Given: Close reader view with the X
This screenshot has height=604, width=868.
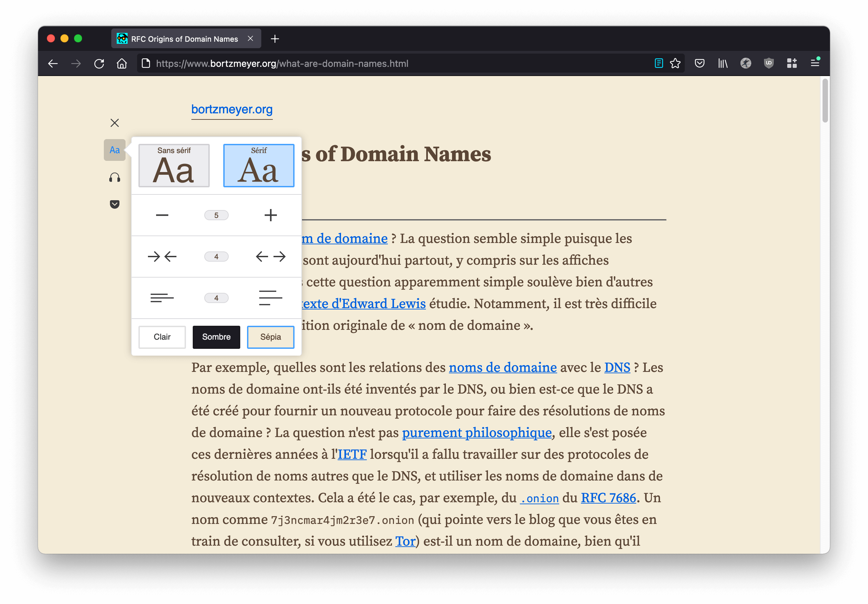Looking at the screenshot, I should click(x=115, y=123).
